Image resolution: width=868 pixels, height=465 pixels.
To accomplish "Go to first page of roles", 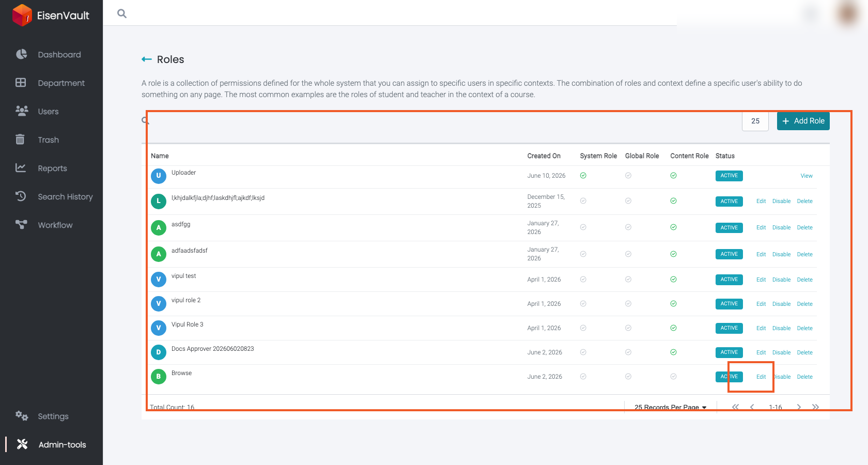I will 735,407.
